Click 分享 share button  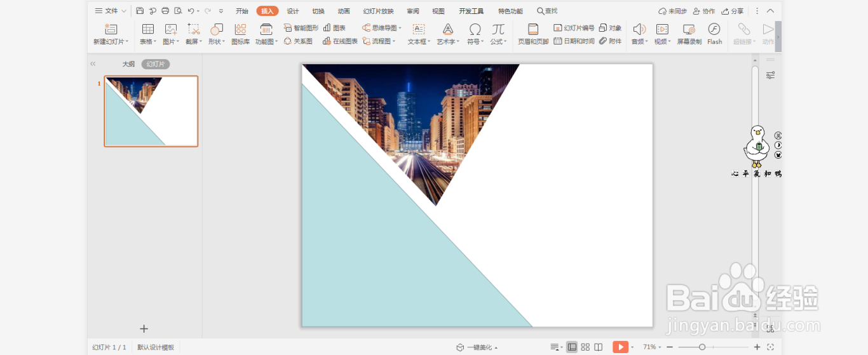tap(733, 11)
